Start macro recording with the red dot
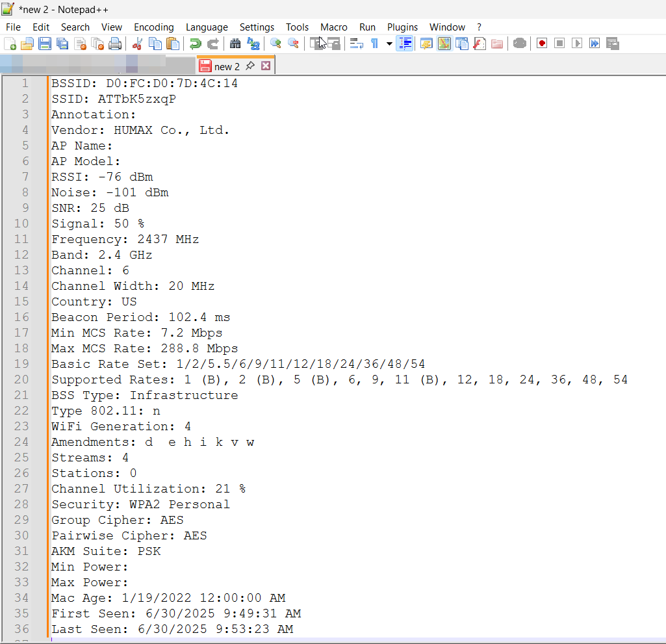 pos(542,44)
